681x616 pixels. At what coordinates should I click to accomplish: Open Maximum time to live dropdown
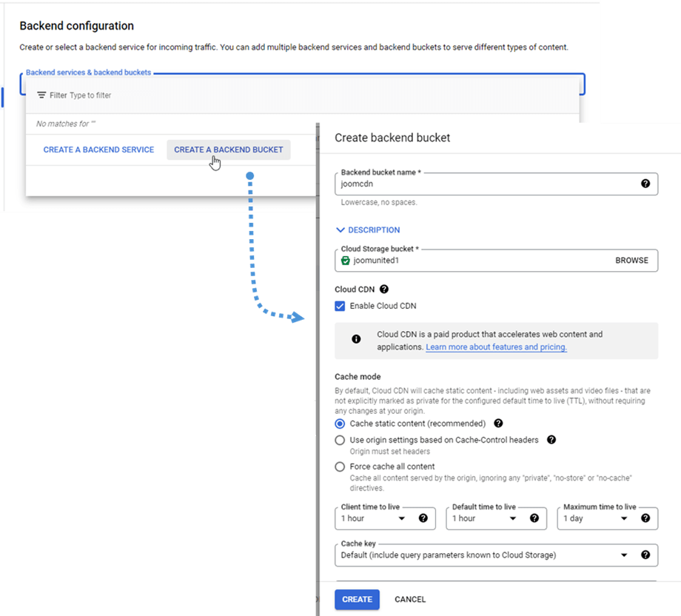tap(597, 518)
